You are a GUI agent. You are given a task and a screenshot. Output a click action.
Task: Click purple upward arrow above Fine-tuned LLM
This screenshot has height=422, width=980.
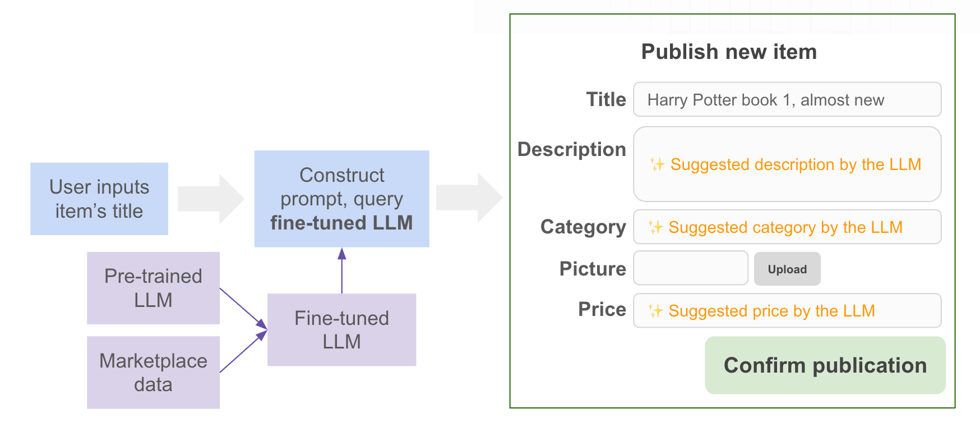(342, 270)
